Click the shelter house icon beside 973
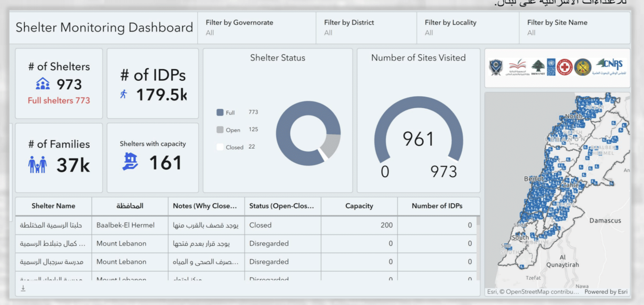 43,84
